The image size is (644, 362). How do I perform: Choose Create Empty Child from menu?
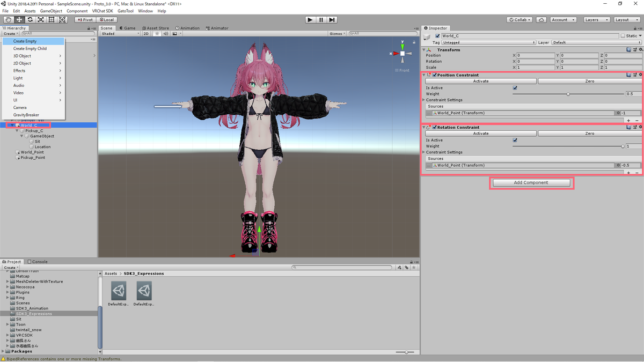pos(33,48)
